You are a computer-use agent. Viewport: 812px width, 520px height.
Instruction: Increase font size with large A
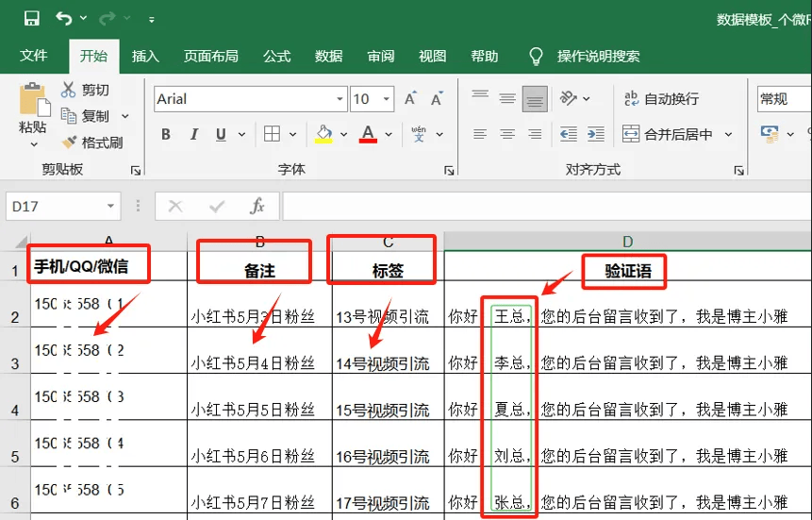click(410, 98)
